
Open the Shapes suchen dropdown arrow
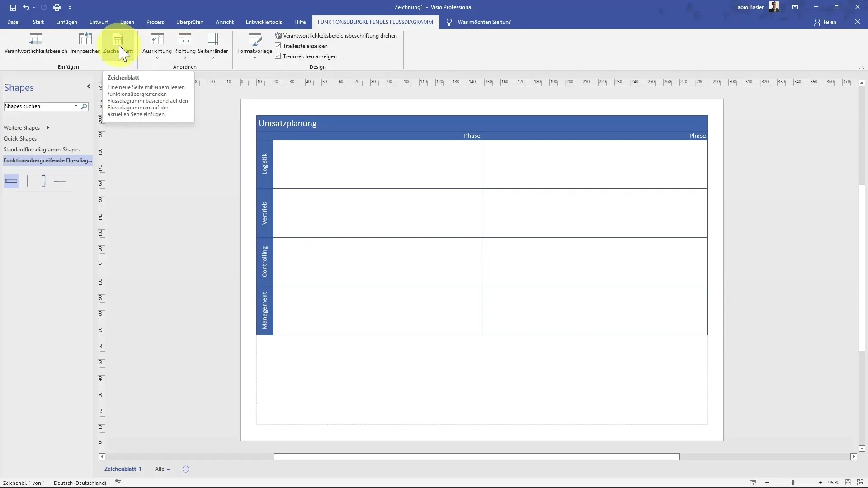(76, 106)
